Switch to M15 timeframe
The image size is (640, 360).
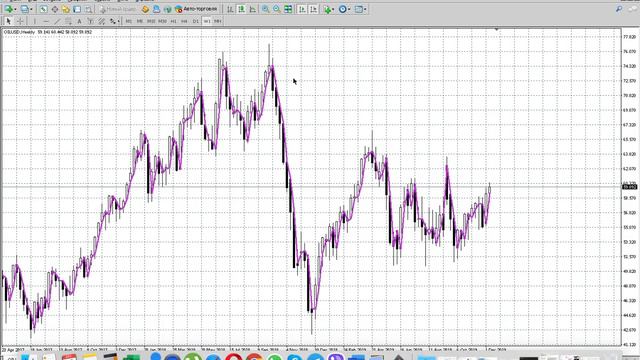point(151,21)
